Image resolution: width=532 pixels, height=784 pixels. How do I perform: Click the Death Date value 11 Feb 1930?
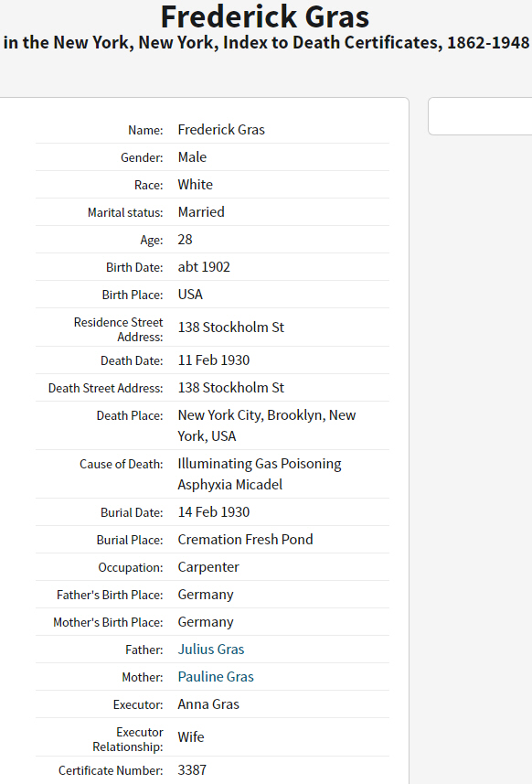pyautogui.click(x=214, y=360)
